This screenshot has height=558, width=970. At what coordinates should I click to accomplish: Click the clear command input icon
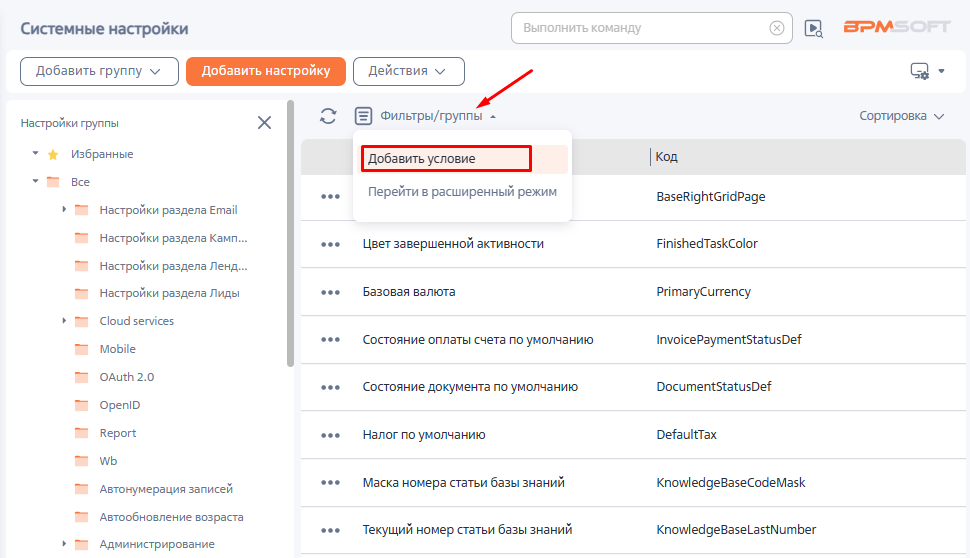coord(776,28)
